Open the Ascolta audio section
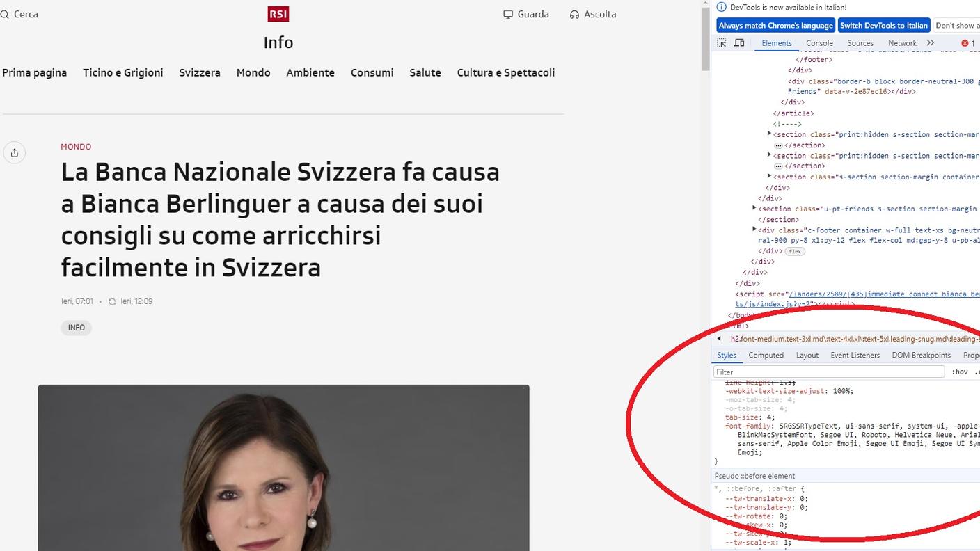The height and width of the screenshot is (551, 980). coord(592,14)
